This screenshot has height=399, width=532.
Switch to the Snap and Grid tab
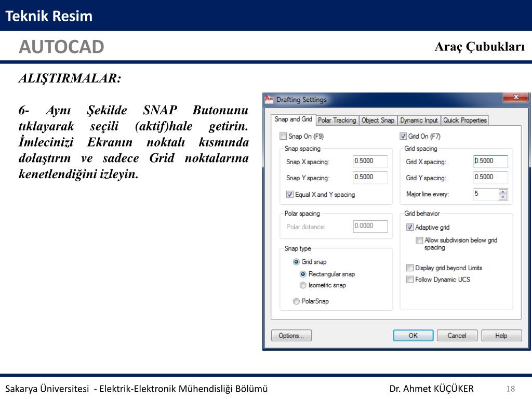293,119
